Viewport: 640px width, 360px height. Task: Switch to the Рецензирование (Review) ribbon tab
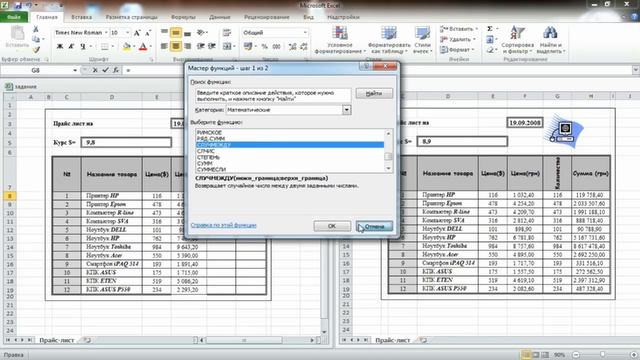pyautogui.click(x=267, y=17)
